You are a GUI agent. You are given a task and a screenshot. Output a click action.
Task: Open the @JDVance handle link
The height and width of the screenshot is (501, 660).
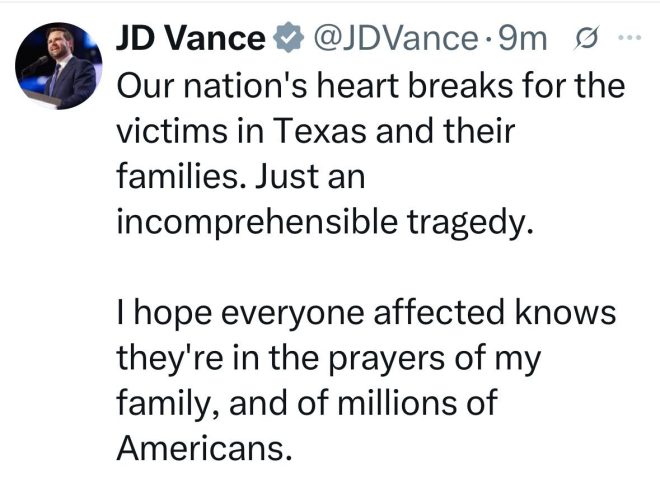[395, 38]
